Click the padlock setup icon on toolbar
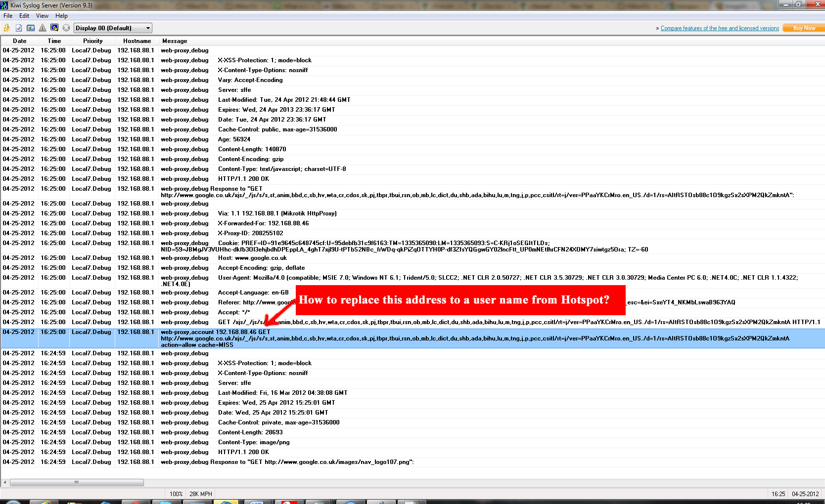This screenshot has width=825, height=504. [6, 28]
